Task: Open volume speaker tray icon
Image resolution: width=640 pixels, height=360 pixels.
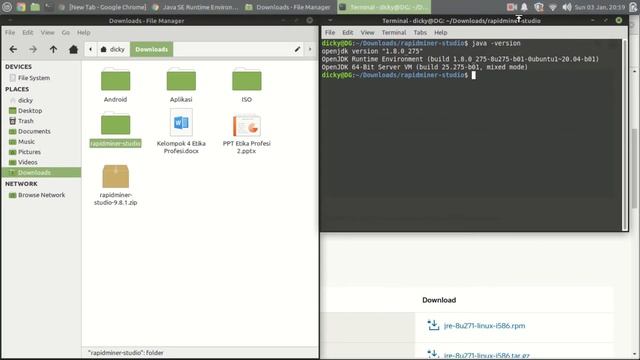Action: point(567,7)
